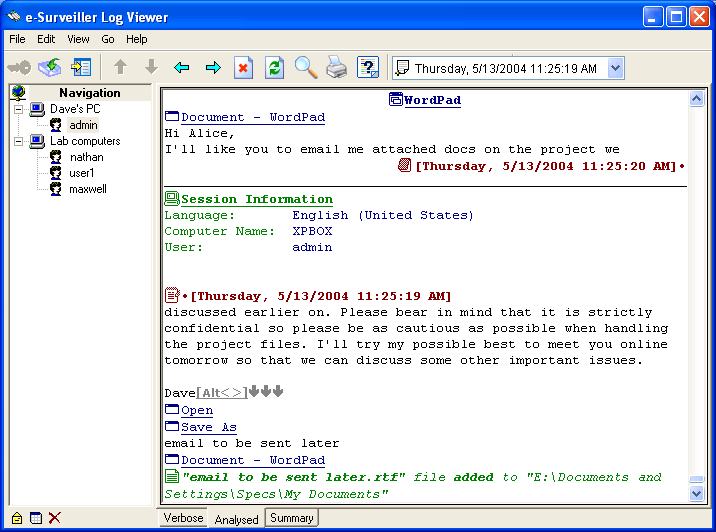Click the red X icon in bottom-left corner
716x532 pixels.
click(x=55, y=518)
